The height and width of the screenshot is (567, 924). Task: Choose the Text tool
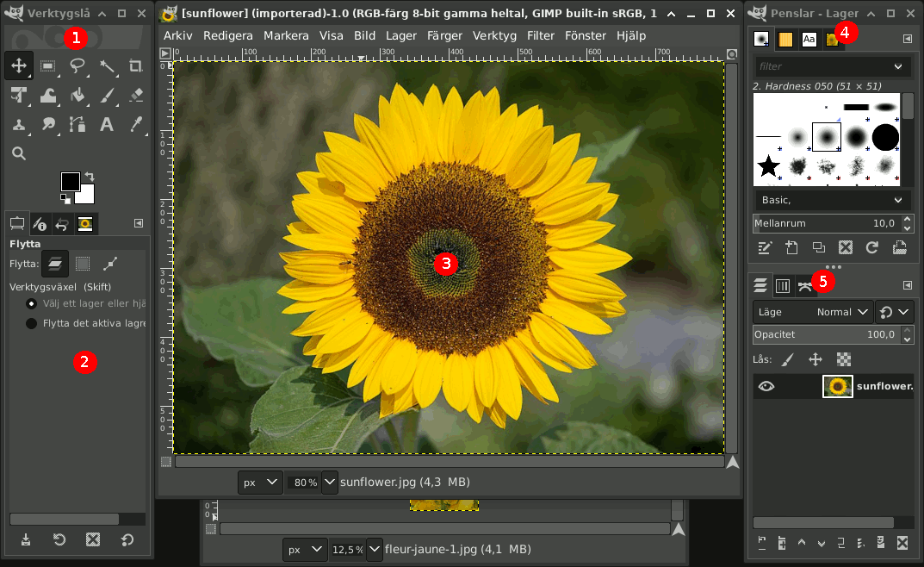tap(107, 124)
